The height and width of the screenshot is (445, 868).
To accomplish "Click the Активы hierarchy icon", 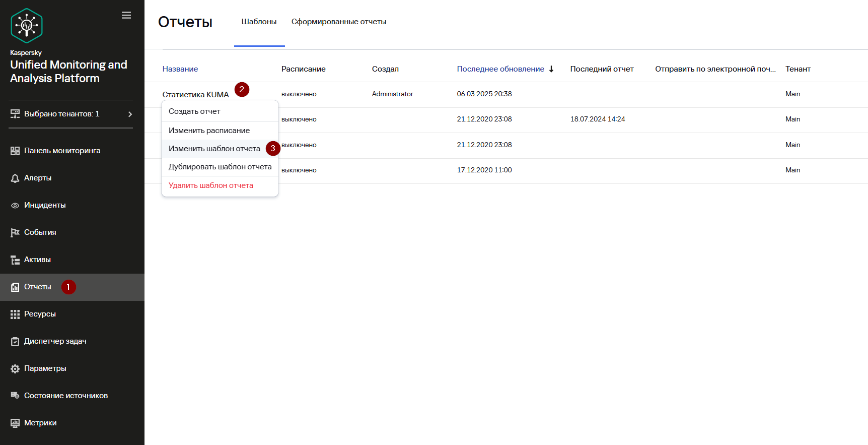I will pos(15,260).
